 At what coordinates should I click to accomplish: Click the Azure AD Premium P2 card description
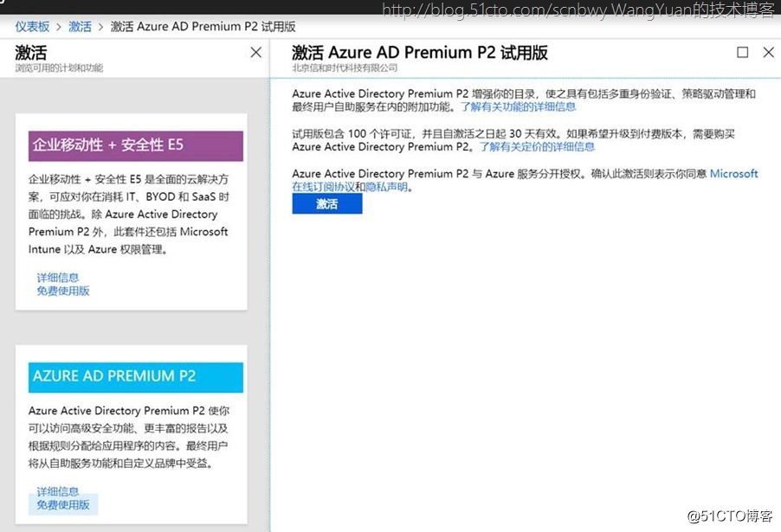[128, 437]
